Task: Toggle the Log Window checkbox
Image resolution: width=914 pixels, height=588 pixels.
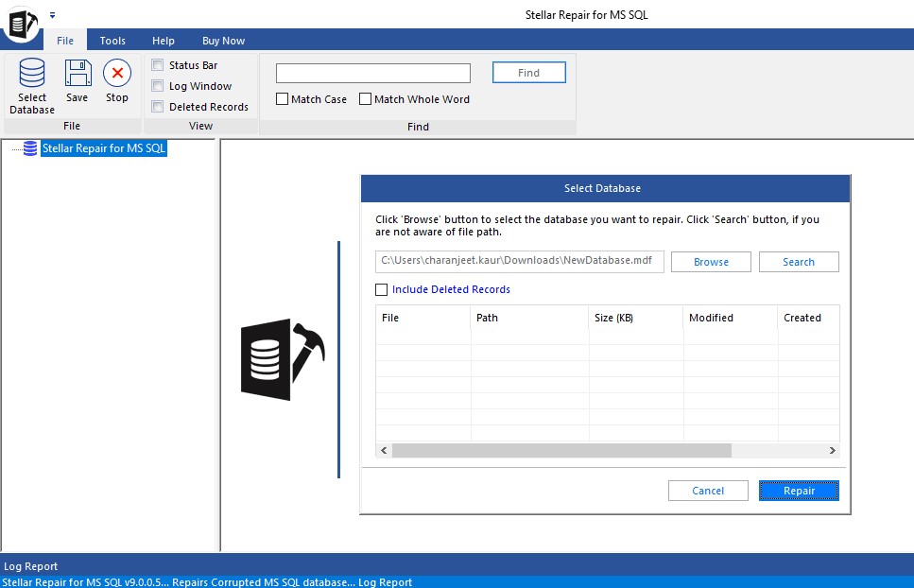Action: pyautogui.click(x=158, y=86)
